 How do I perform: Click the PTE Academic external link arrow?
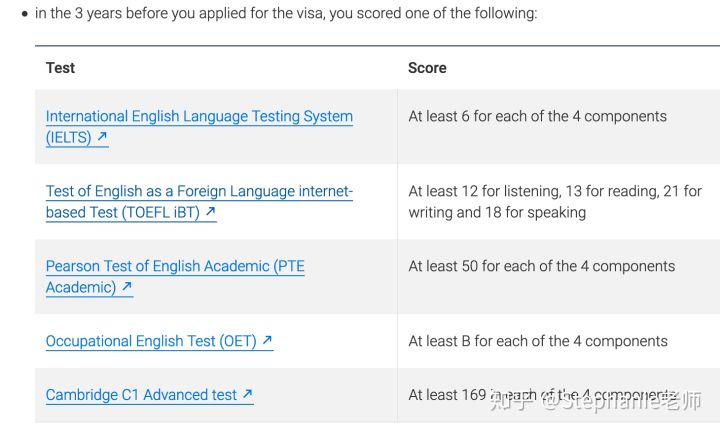pyautogui.click(x=127, y=287)
